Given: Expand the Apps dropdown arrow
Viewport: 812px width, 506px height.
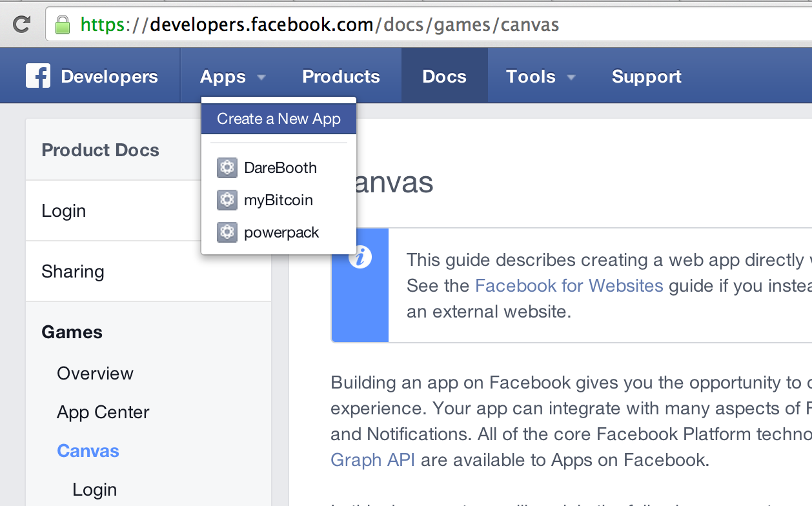Looking at the screenshot, I should [x=261, y=77].
